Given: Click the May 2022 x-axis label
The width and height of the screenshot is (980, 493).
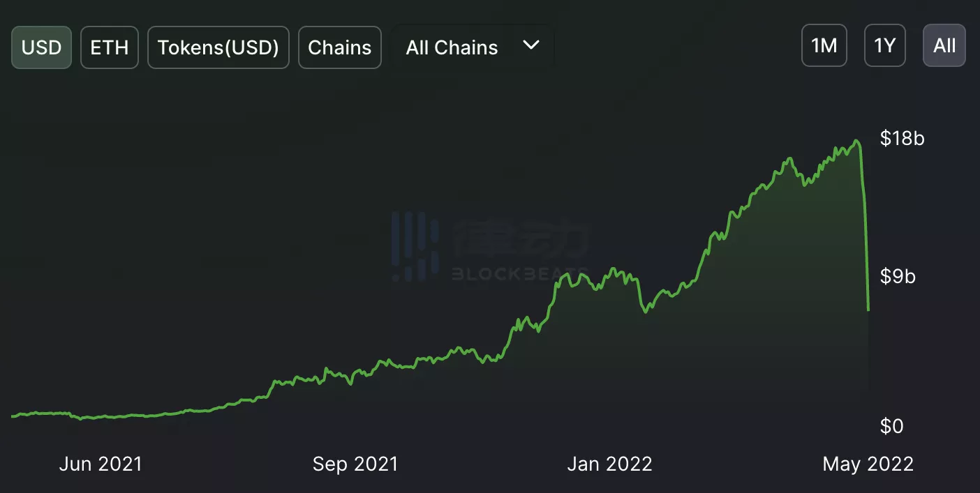Looking at the screenshot, I should pyautogui.click(x=868, y=464).
